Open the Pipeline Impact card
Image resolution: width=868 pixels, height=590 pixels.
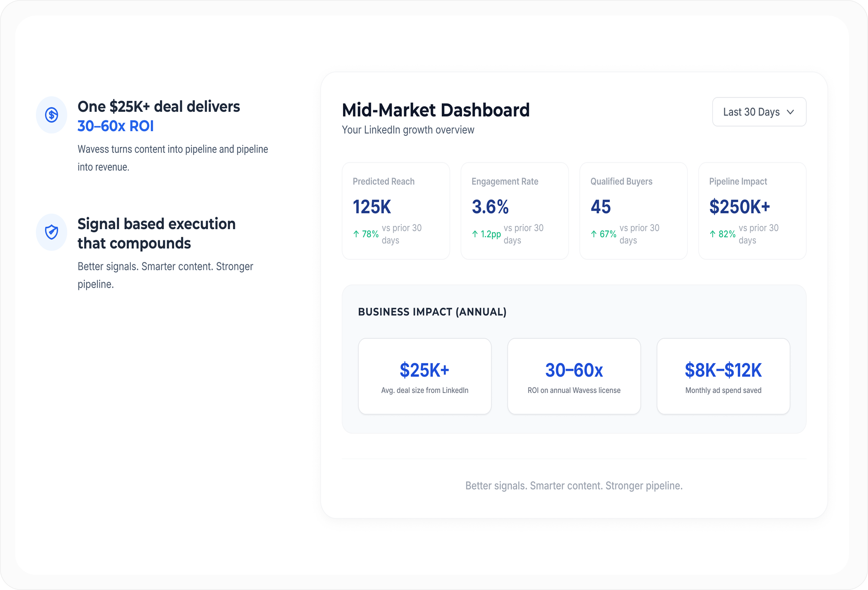point(752,211)
